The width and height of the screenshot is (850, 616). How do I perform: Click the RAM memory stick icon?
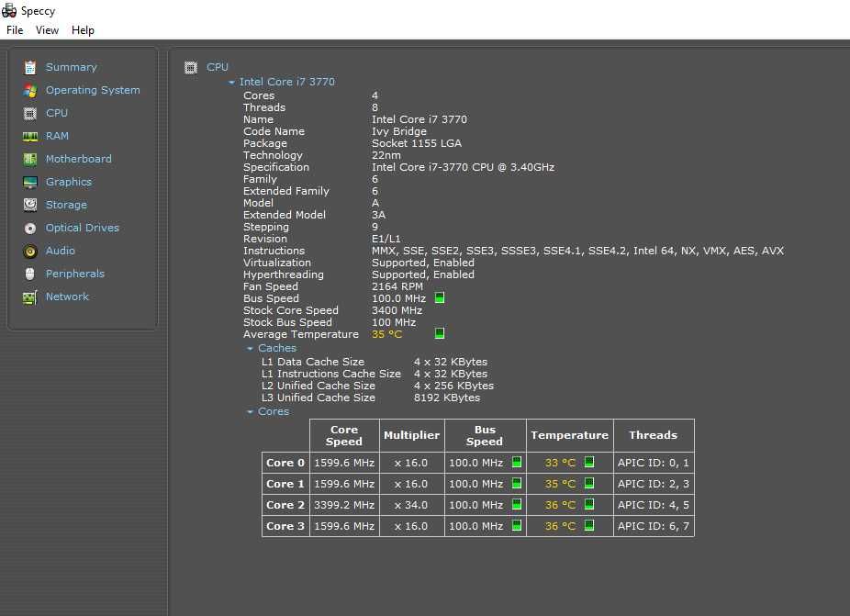pos(30,136)
